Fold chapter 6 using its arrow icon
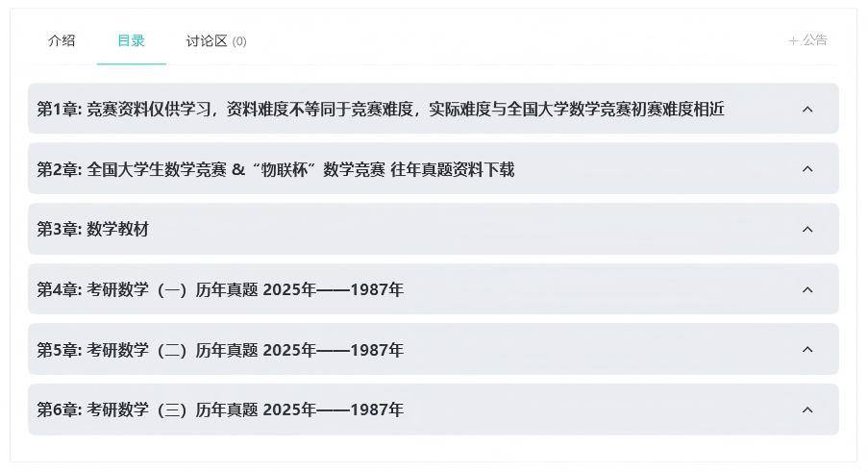 (x=807, y=410)
